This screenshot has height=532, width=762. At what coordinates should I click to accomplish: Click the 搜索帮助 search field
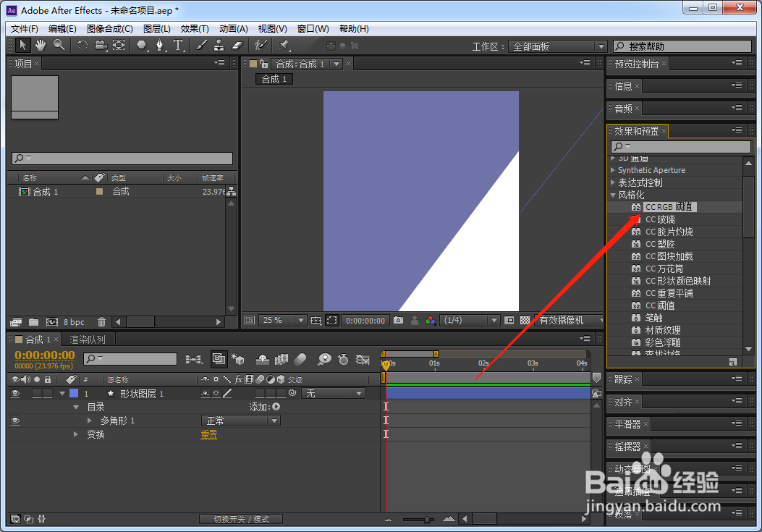[x=682, y=46]
